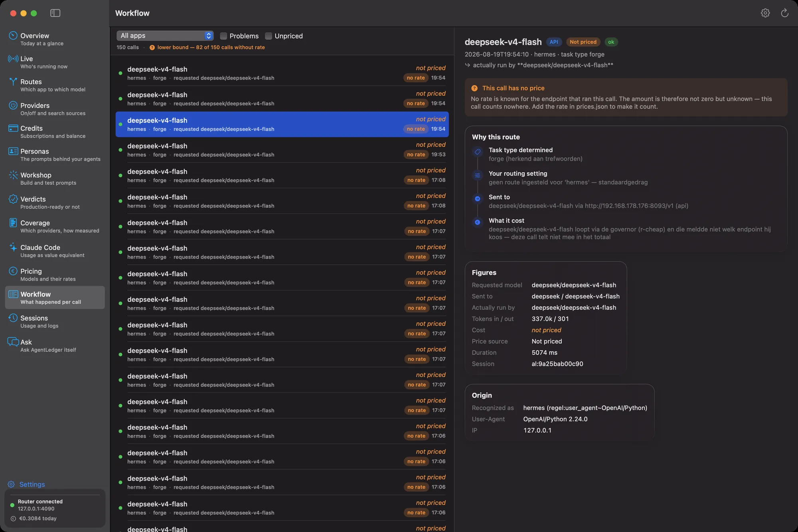Open Coverage section in sidebar
Viewport: 798px width, 532px height.
coord(55,226)
